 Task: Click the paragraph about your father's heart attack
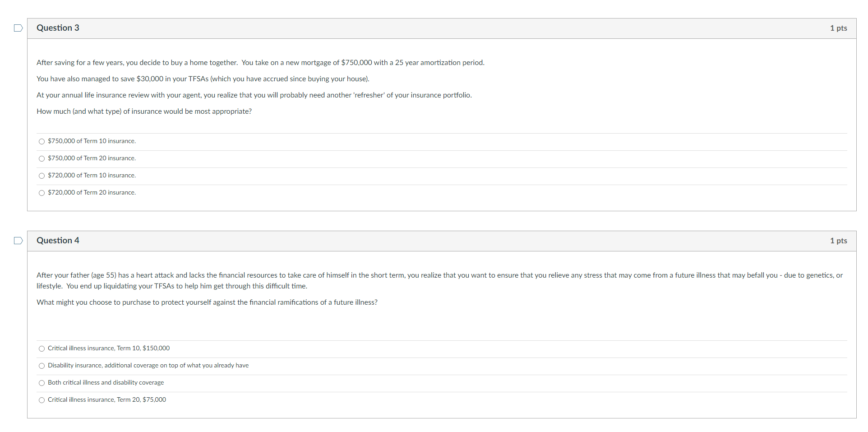(439, 281)
